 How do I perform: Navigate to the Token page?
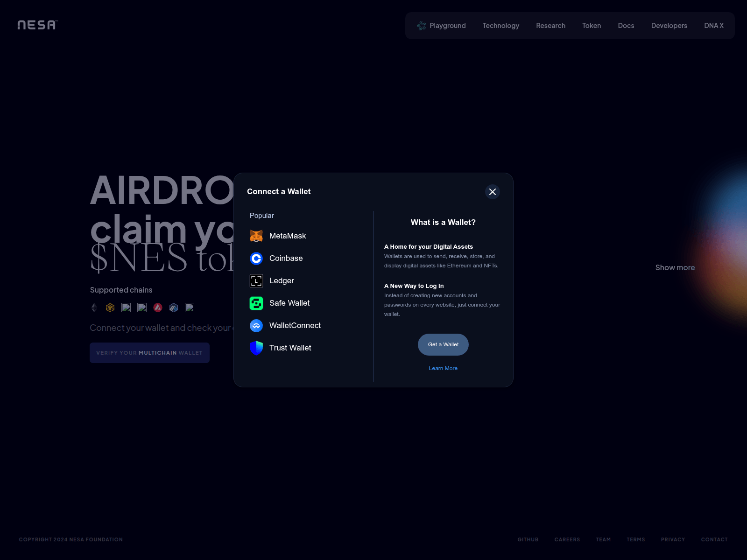tap(591, 26)
